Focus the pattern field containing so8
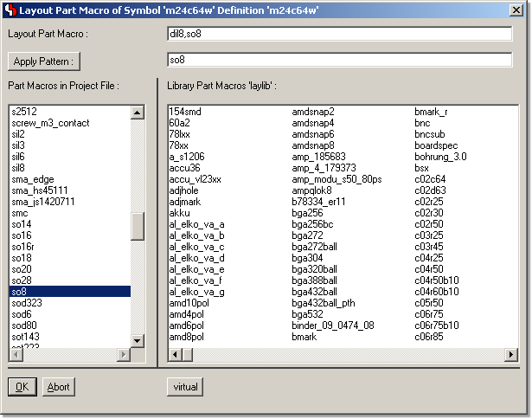The width and height of the screenshot is (532, 419). [340, 60]
